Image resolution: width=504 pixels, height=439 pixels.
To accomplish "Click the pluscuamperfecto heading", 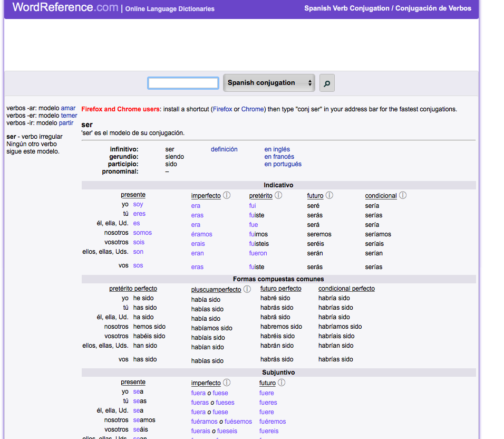I will (216, 290).
